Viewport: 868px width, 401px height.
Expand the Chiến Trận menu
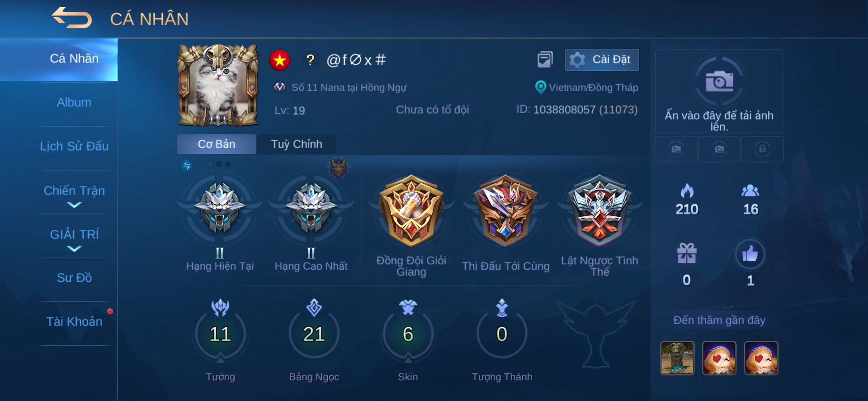tap(74, 196)
